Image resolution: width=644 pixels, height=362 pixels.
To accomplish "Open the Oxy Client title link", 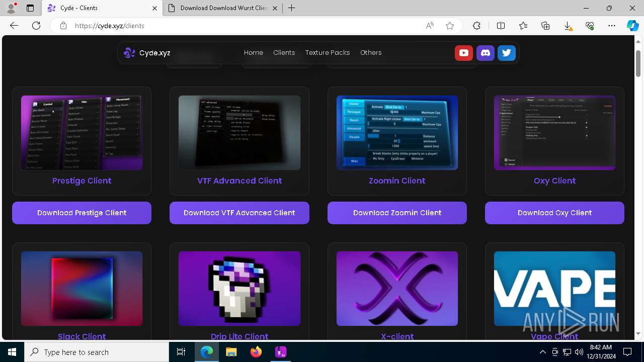I will (554, 180).
